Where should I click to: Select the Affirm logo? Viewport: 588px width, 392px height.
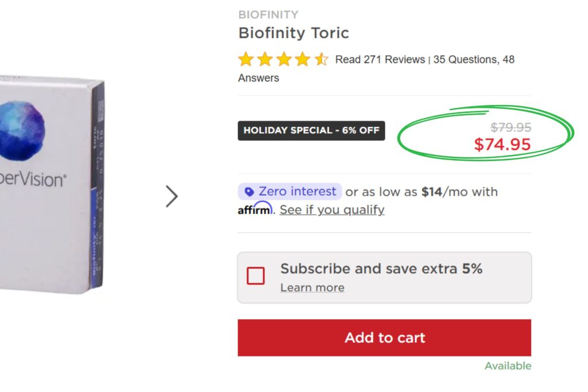[x=255, y=210]
